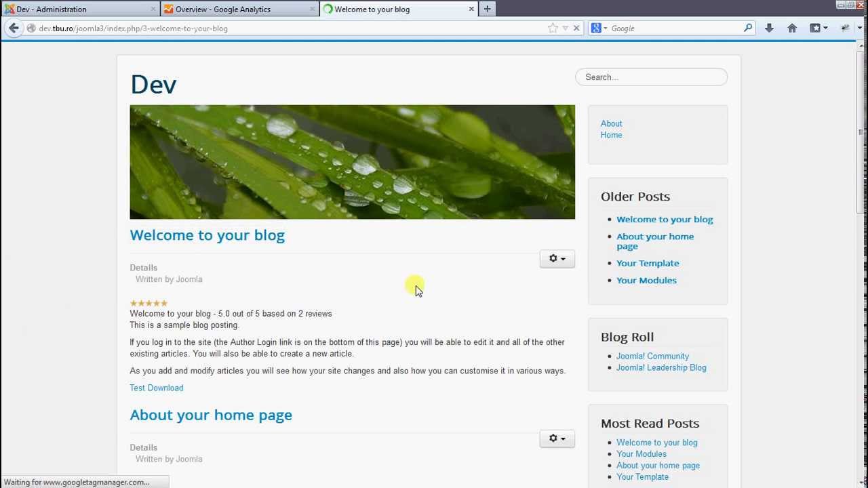Open the Dev site title link

[x=153, y=85]
